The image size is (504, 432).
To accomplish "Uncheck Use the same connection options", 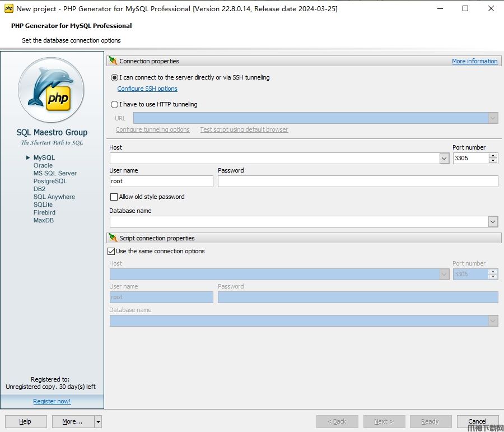I will tap(111, 251).
